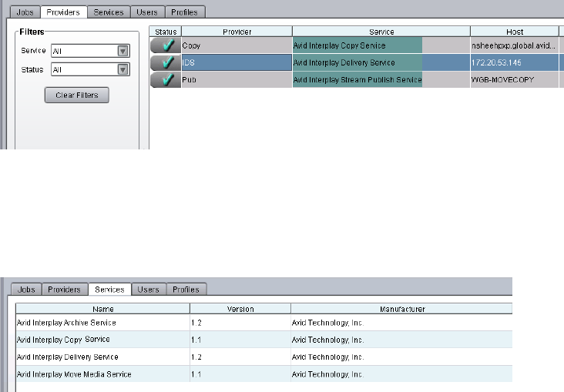Select the Jobs tab in lower panel
Viewport: 564px width, 392px height.
pyautogui.click(x=26, y=290)
